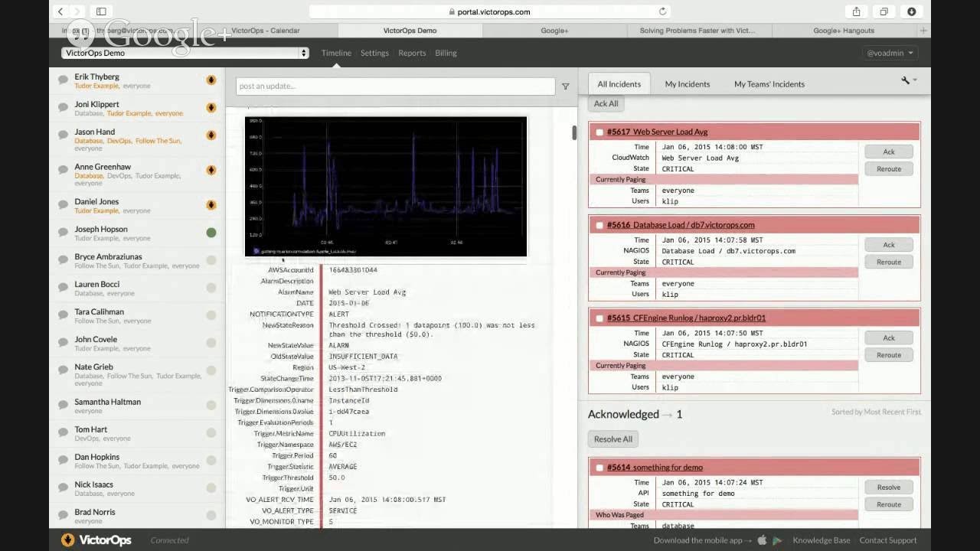Click the VictorOps logo in the footer
Image resolution: width=980 pixels, height=551 pixels.
point(96,540)
